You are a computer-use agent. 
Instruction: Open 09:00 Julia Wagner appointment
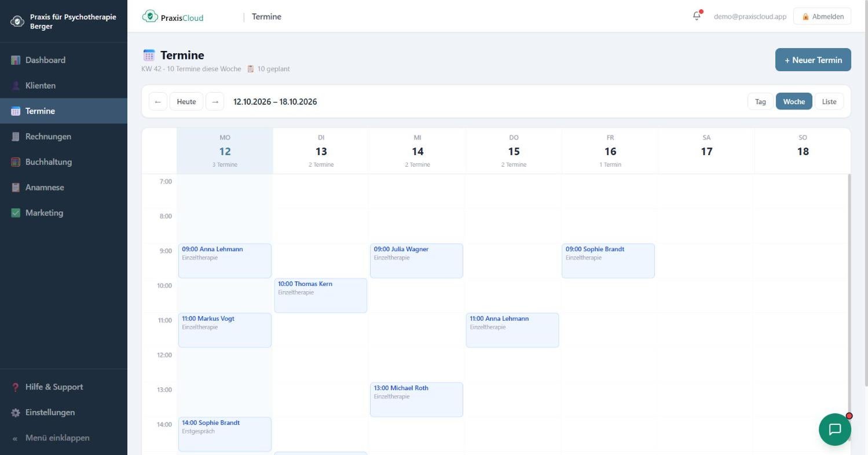(416, 260)
